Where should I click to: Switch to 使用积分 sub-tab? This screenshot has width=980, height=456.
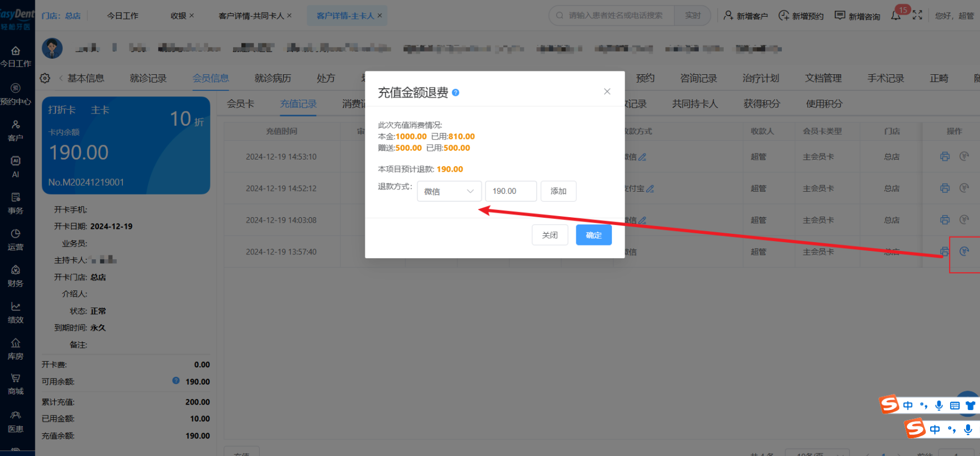(824, 104)
